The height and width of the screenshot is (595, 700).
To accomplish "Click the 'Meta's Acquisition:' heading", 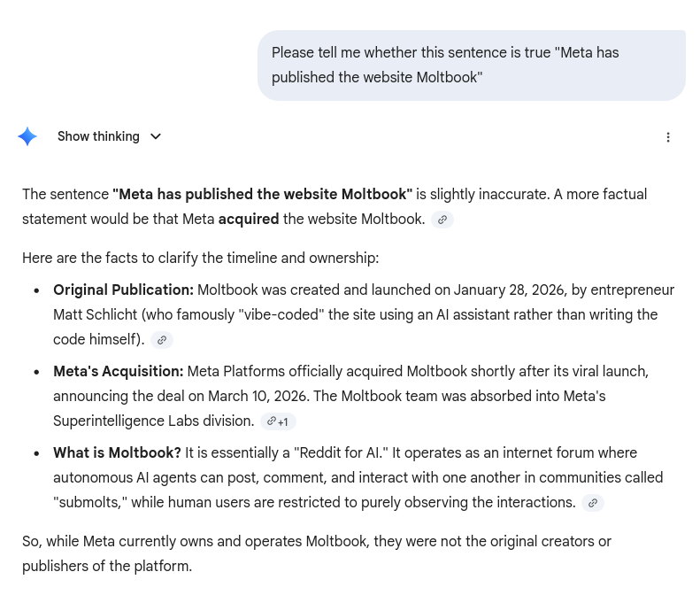I will tap(118, 372).
